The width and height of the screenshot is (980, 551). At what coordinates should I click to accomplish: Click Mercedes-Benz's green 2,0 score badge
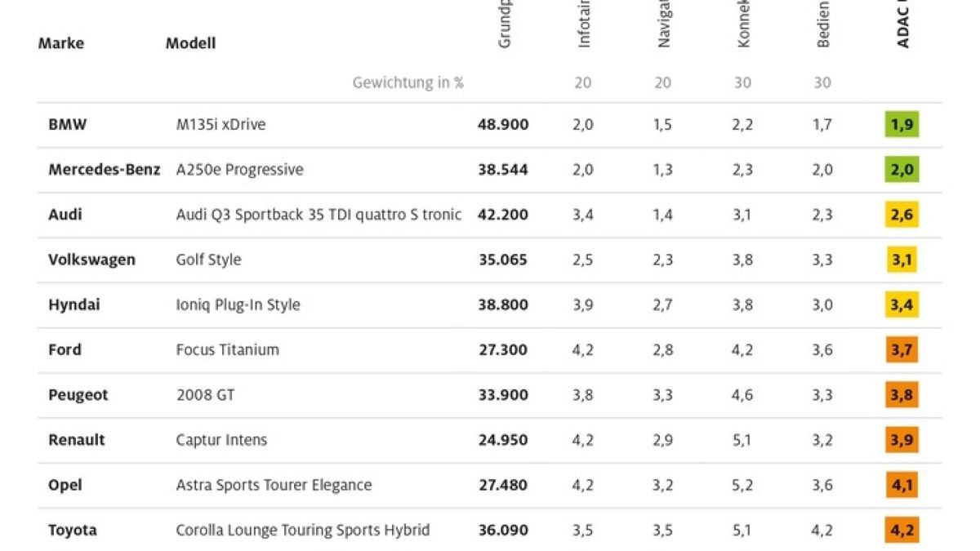pos(902,170)
